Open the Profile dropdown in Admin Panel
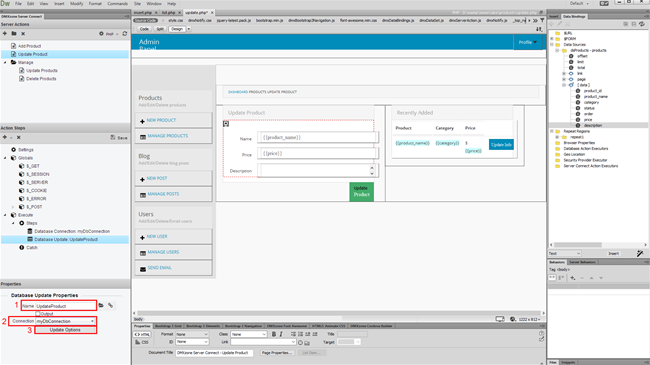 pyautogui.click(x=528, y=42)
